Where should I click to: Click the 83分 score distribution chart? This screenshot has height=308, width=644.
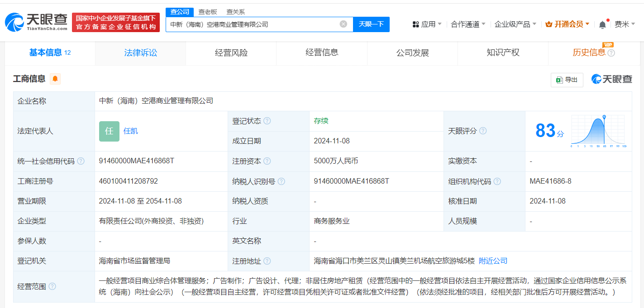point(597,131)
